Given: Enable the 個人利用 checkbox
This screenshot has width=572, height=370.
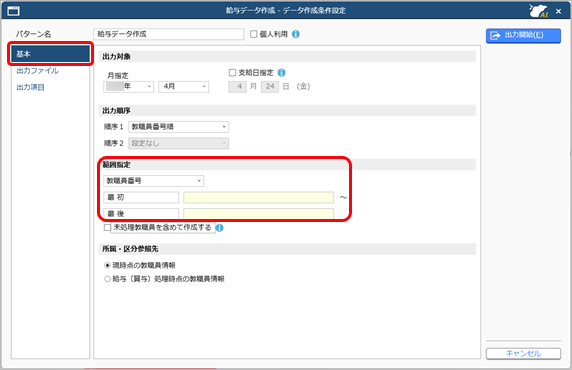Looking at the screenshot, I should 254,34.
